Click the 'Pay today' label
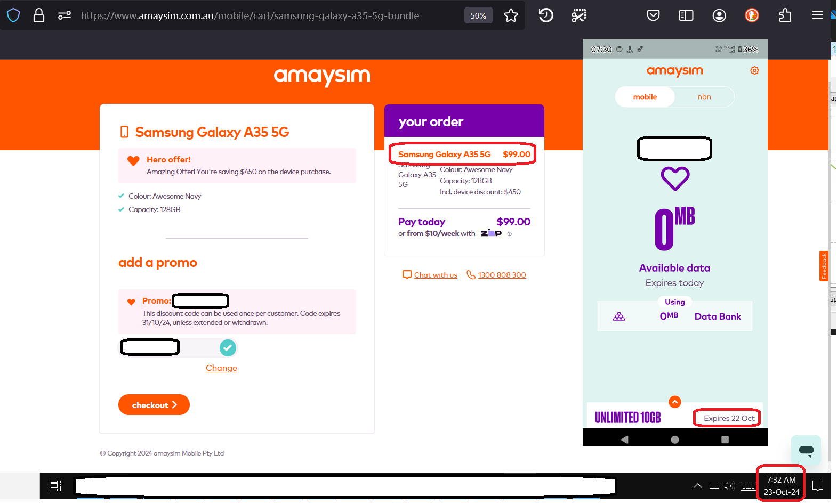 click(422, 222)
